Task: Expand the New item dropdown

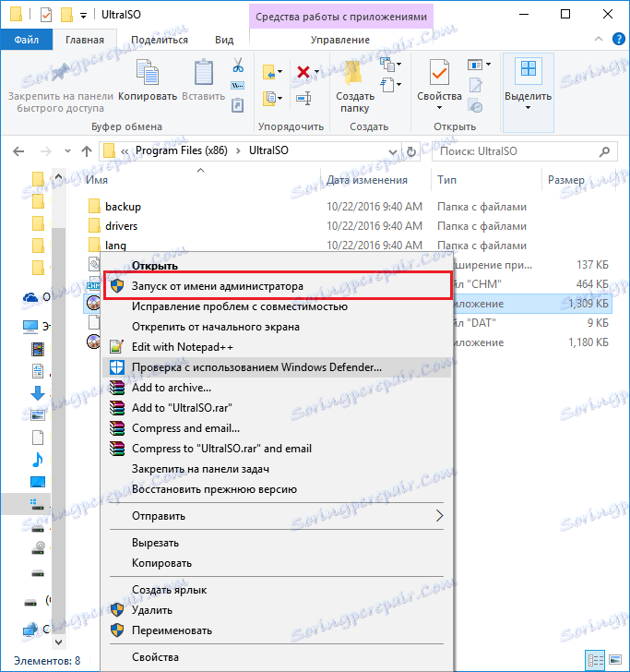Action: (399, 65)
